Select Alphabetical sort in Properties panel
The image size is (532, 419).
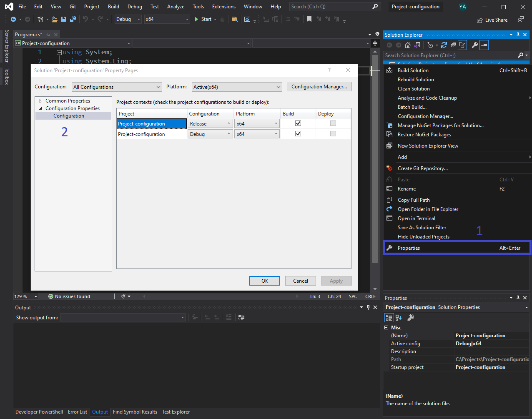point(398,318)
